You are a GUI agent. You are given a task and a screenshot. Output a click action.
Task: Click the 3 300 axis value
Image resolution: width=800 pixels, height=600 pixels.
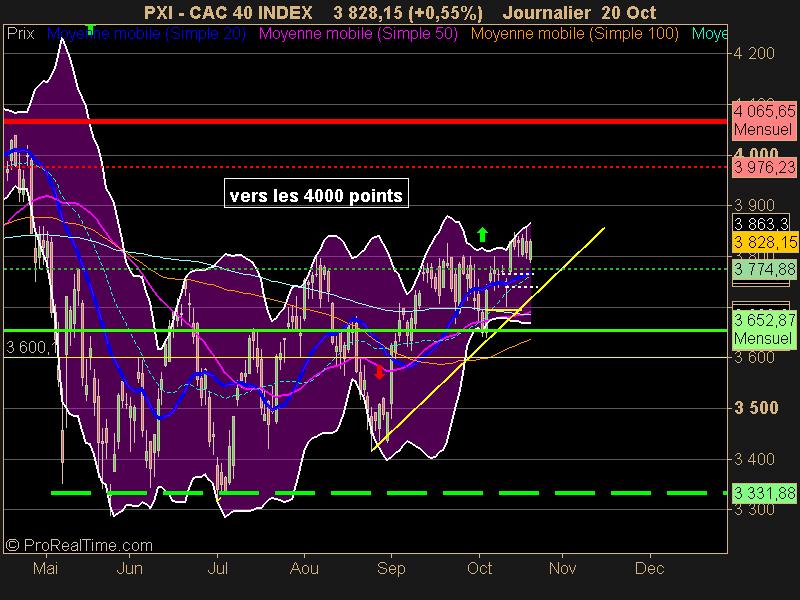754,510
